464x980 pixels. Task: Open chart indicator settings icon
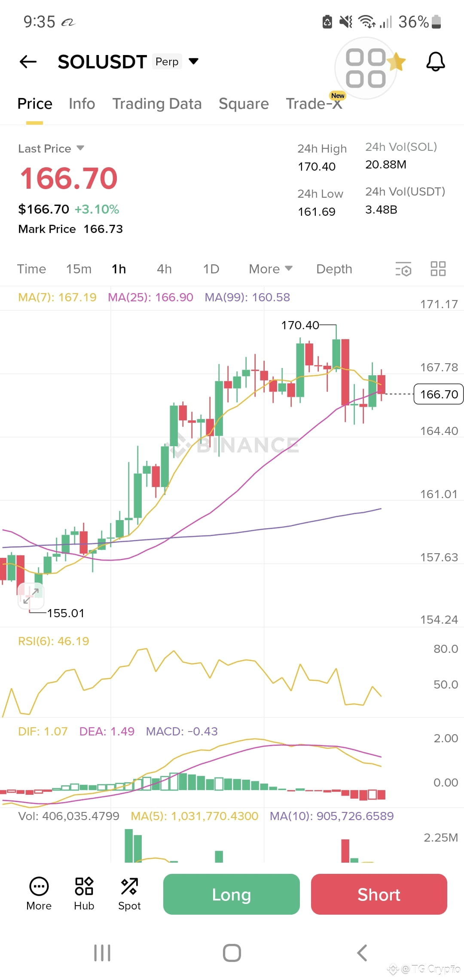click(403, 269)
